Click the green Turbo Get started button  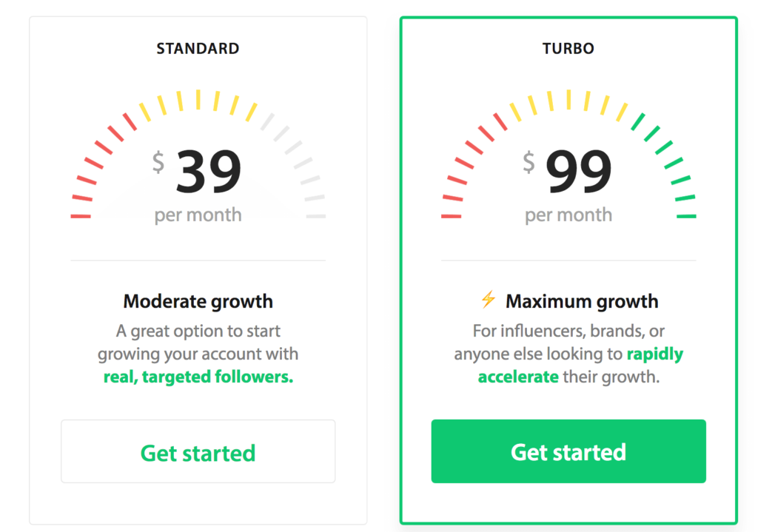click(x=568, y=451)
